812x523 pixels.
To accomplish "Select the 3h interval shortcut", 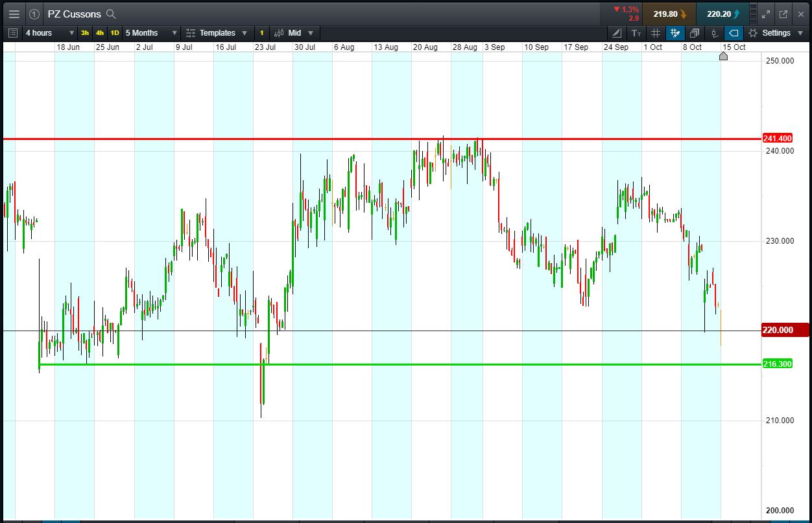I will [x=85, y=33].
